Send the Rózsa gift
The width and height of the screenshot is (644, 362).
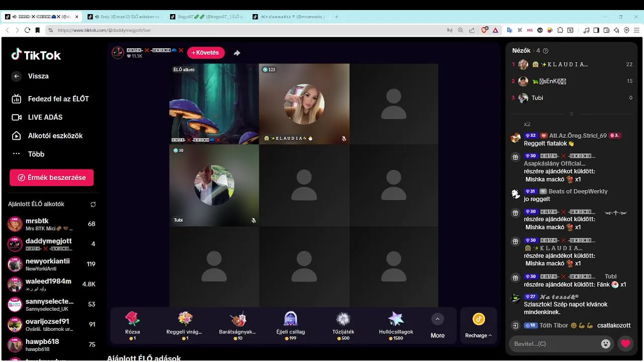pos(132,325)
